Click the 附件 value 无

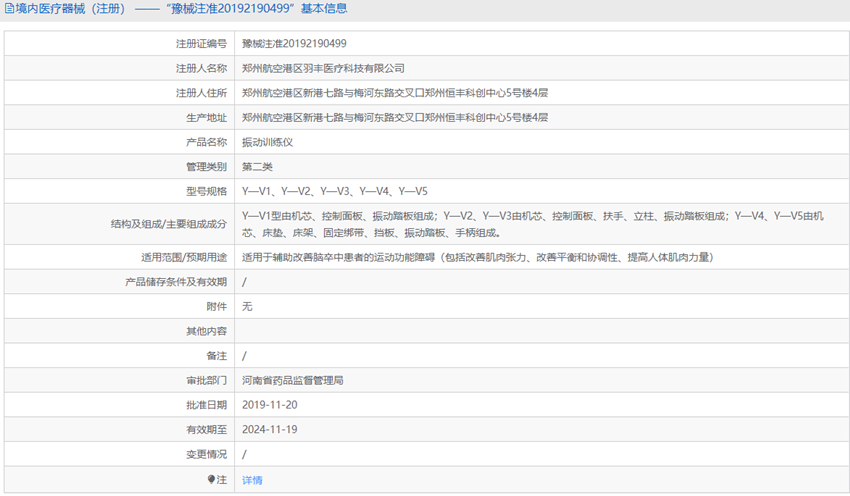tap(247, 307)
